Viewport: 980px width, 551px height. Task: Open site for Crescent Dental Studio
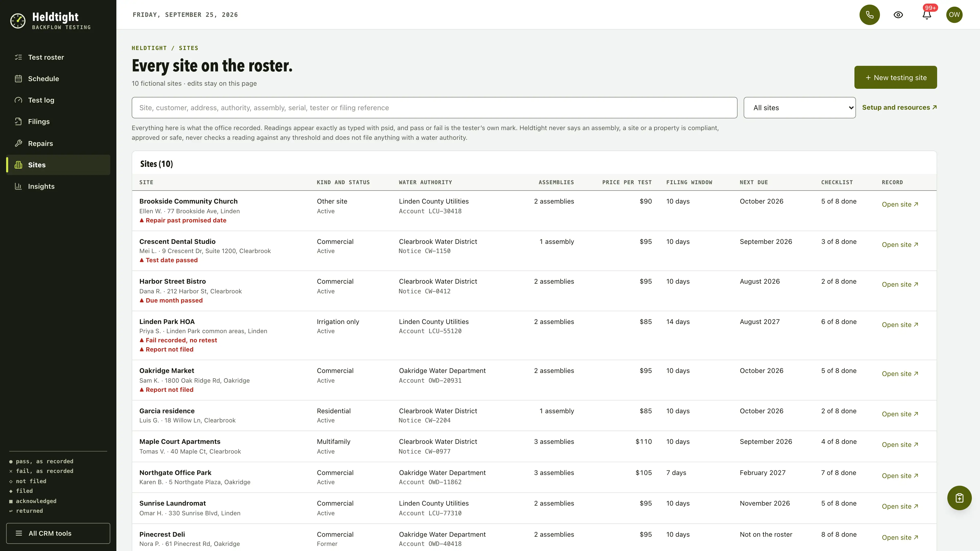(x=900, y=245)
